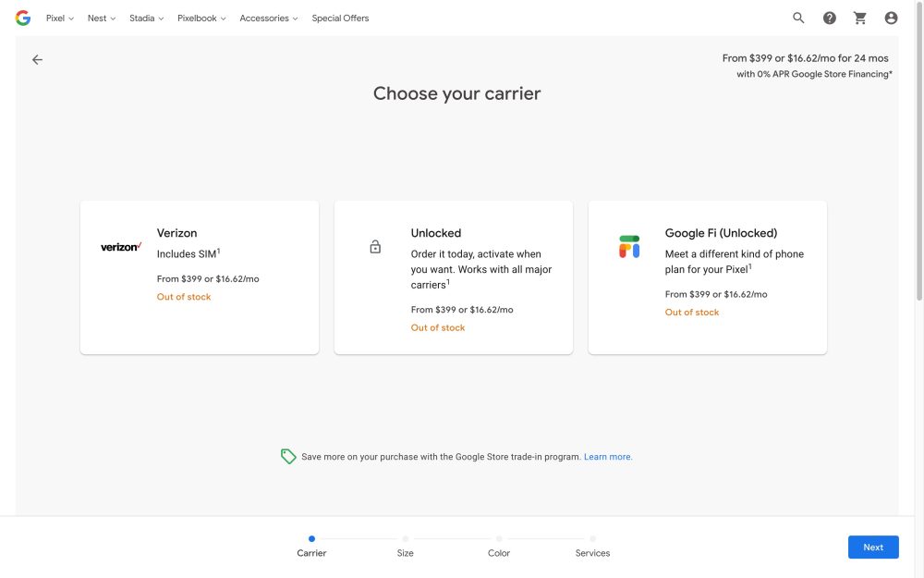Click the Google Fi logo
Screen dimensions: 924x578
pyautogui.click(x=629, y=247)
